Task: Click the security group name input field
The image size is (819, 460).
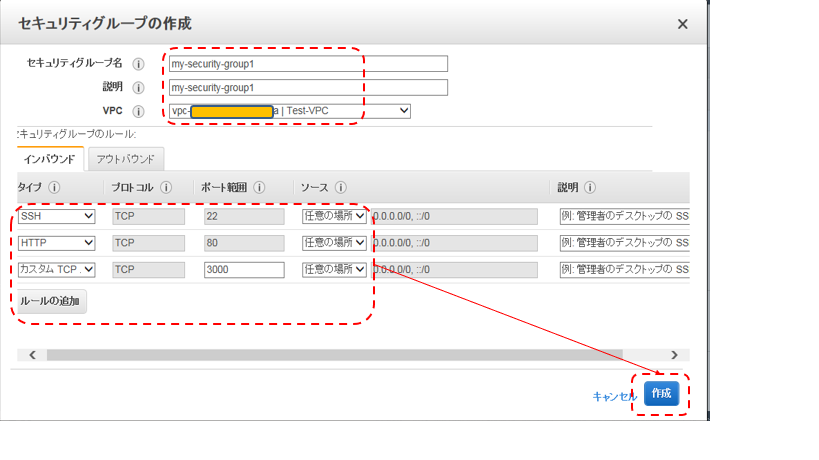Action: click(x=308, y=64)
